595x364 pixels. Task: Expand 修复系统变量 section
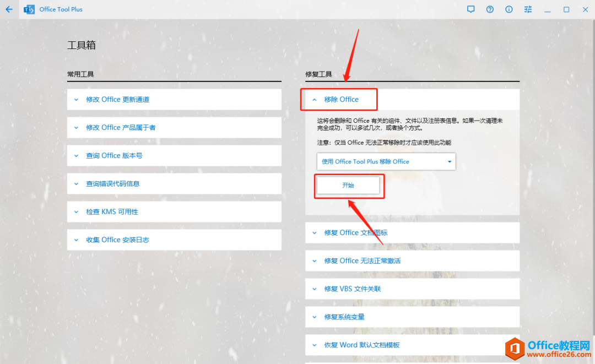[412, 317]
